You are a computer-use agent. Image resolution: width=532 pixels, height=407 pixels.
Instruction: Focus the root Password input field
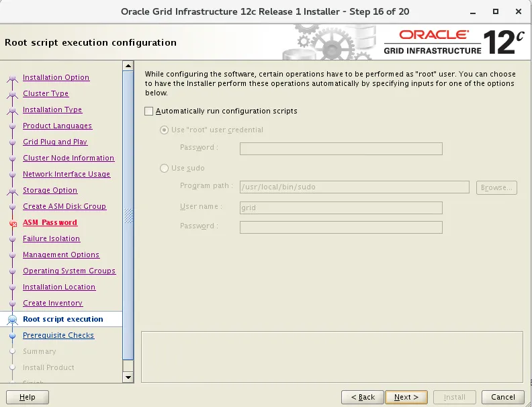click(341, 148)
